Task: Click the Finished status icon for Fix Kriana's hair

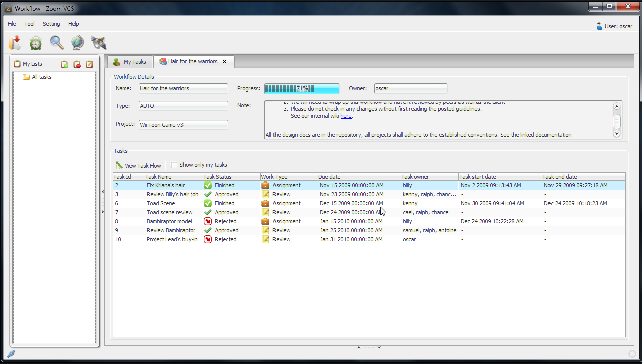Action: pos(207,185)
